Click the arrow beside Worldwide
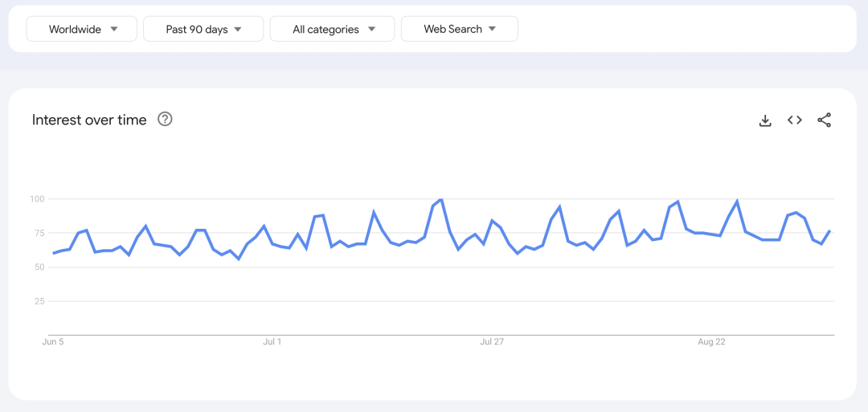Screen dimensions: 868x412 pyautogui.click(x=114, y=29)
